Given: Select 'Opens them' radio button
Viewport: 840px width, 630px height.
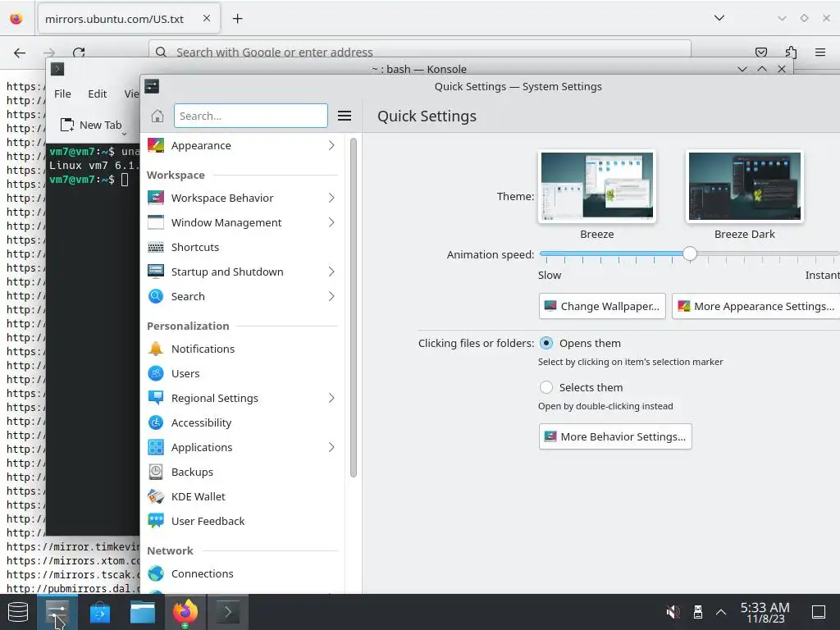Looking at the screenshot, I should [546, 344].
